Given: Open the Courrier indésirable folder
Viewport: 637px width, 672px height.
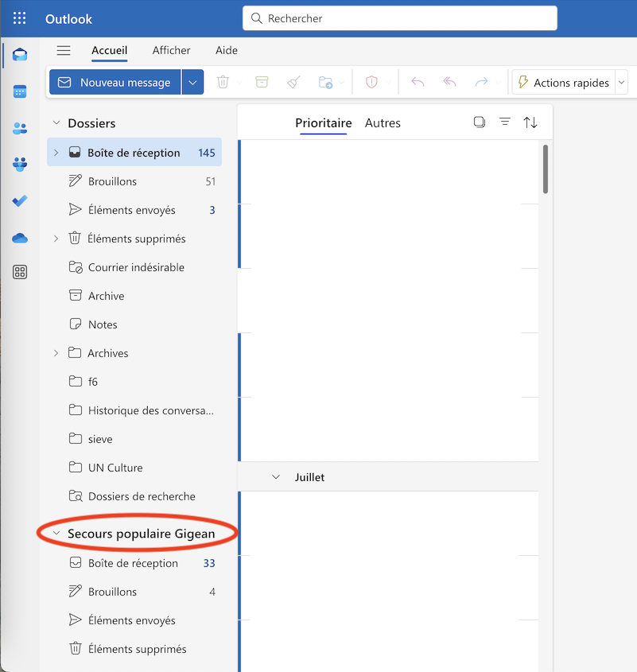Looking at the screenshot, I should pos(136,267).
